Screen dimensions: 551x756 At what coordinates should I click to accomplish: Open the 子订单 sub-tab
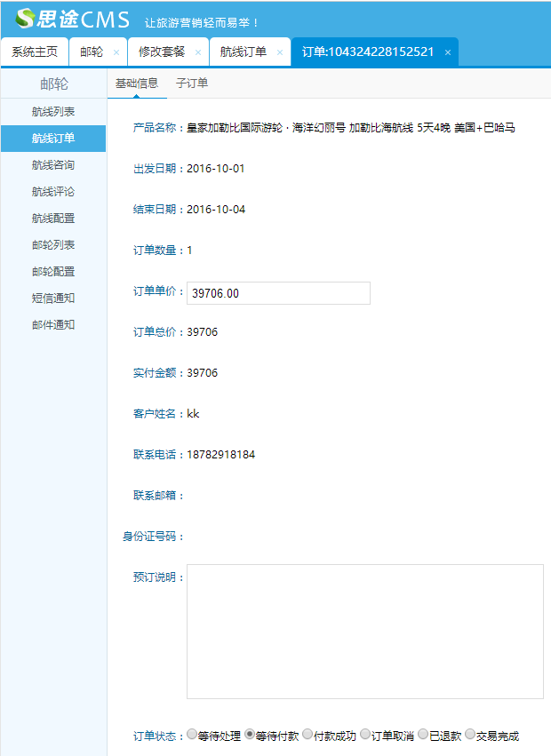click(x=192, y=84)
